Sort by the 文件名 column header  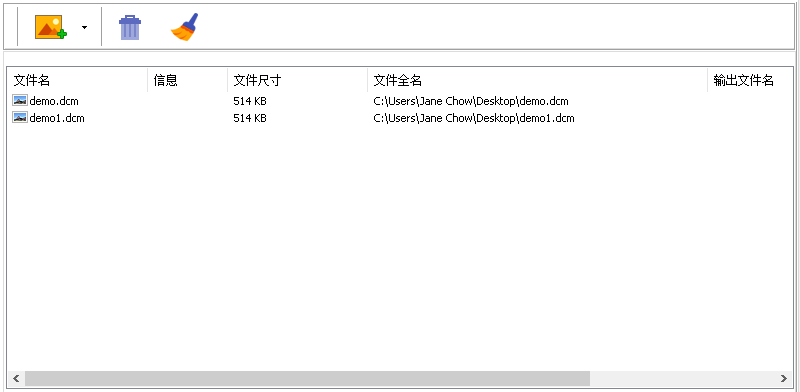[77, 80]
